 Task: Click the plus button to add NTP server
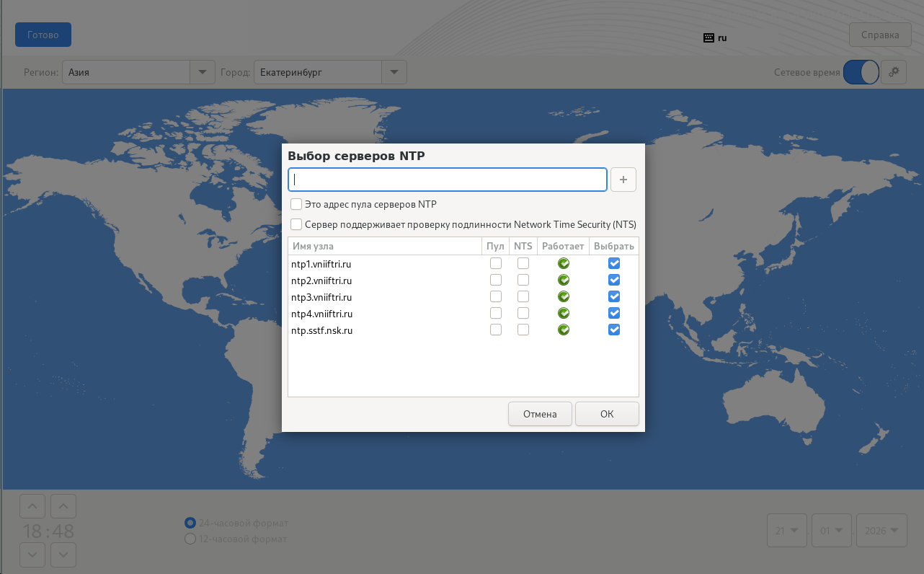tap(623, 180)
